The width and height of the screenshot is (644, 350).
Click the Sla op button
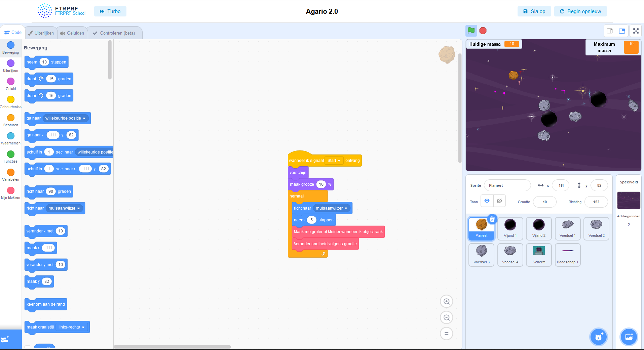click(x=534, y=11)
